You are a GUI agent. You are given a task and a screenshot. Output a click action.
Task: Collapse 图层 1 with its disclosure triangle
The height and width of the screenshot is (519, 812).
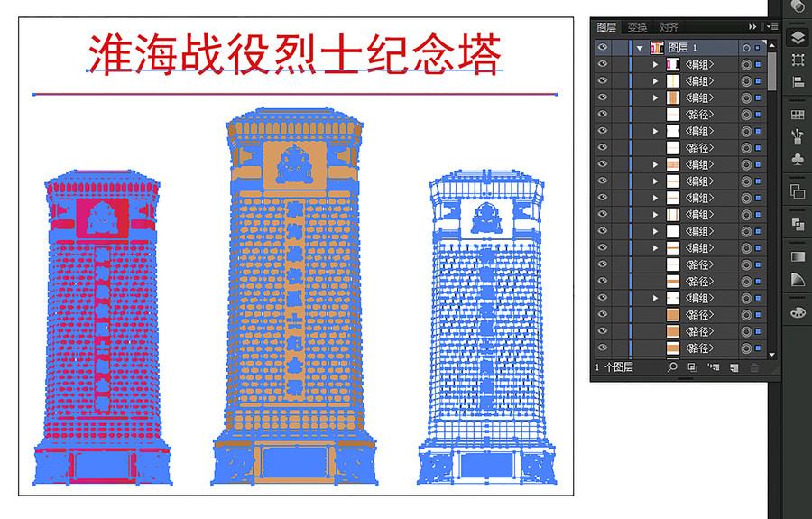tap(640, 48)
